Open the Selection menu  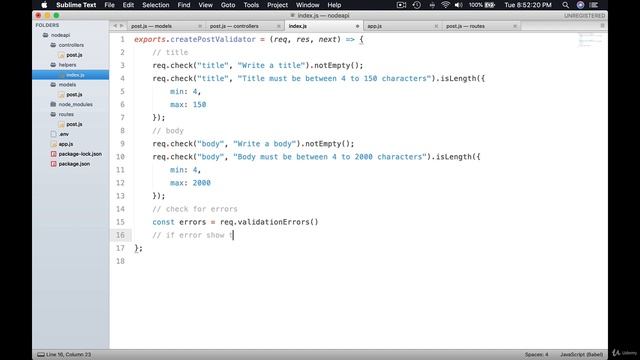coord(156,5)
